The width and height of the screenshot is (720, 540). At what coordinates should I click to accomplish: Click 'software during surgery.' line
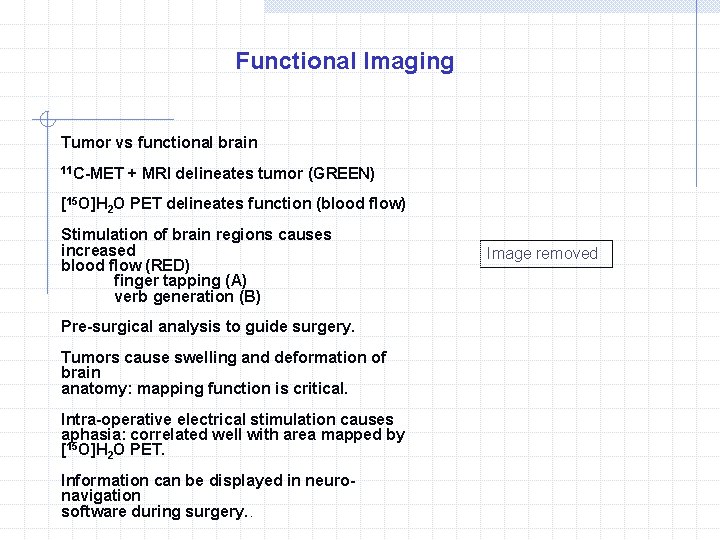(157, 512)
